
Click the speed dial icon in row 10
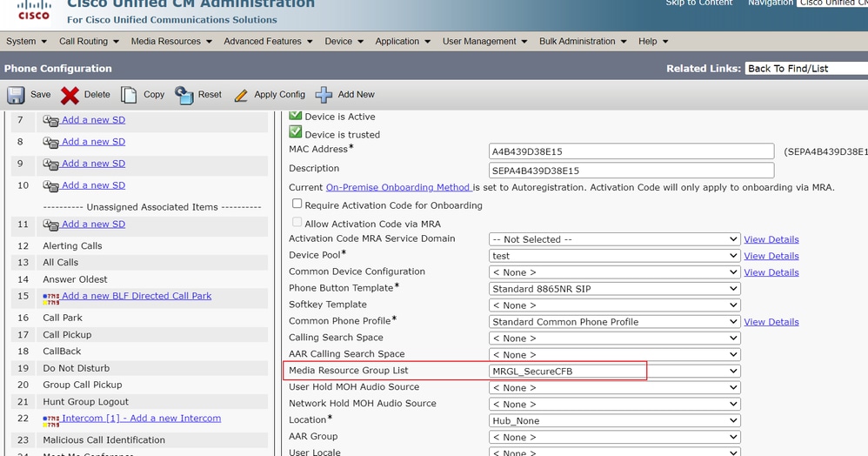pyautogui.click(x=51, y=186)
